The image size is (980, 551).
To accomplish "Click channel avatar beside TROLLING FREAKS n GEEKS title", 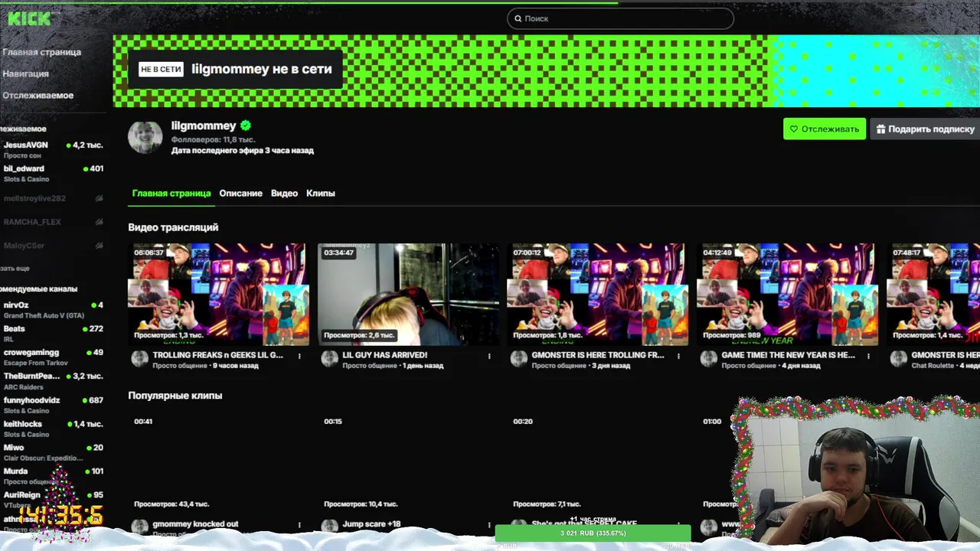I will tap(139, 359).
